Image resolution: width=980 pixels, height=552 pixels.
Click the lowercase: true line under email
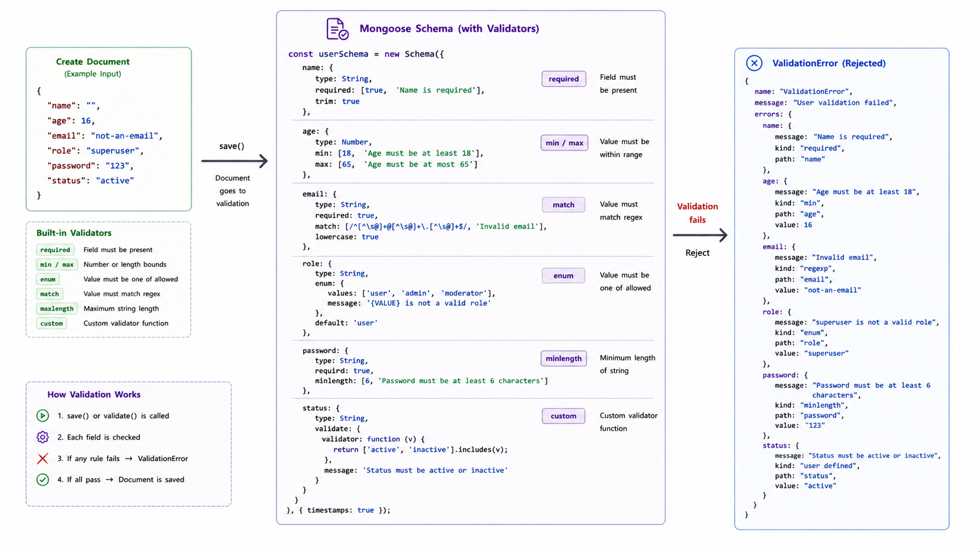point(346,237)
